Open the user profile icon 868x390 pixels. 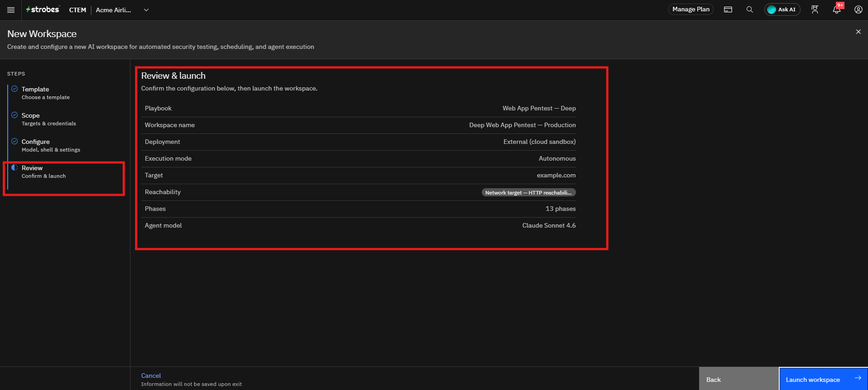point(858,10)
